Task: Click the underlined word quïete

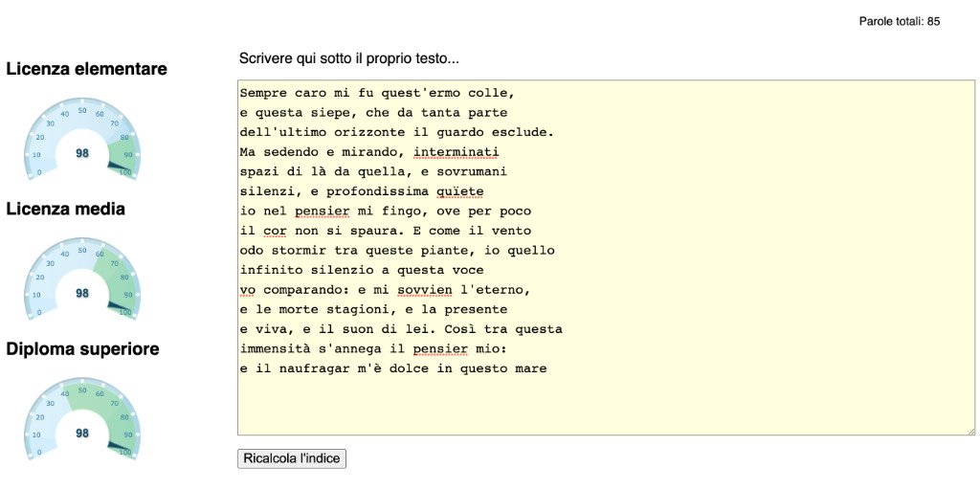Action: (460, 191)
